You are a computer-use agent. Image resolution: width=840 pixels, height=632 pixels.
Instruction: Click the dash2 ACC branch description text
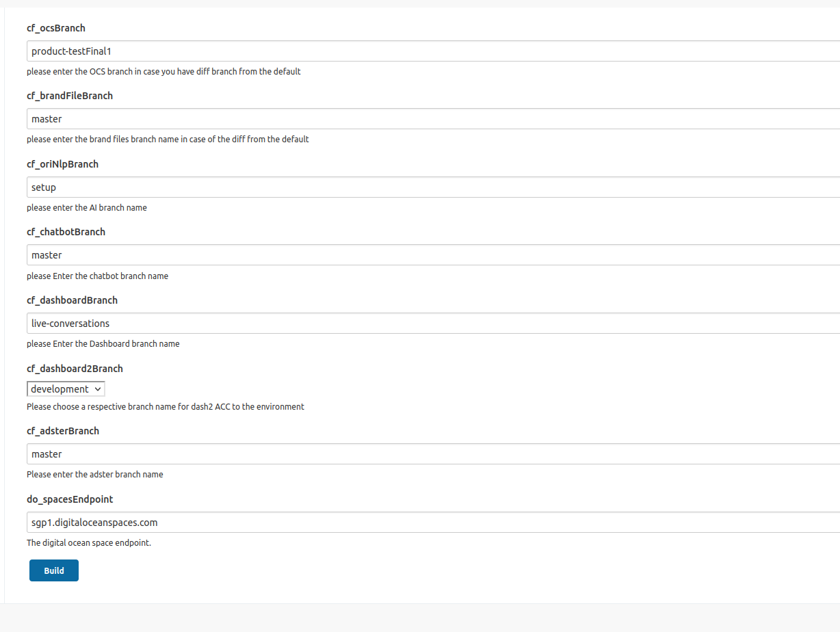(166, 406)
